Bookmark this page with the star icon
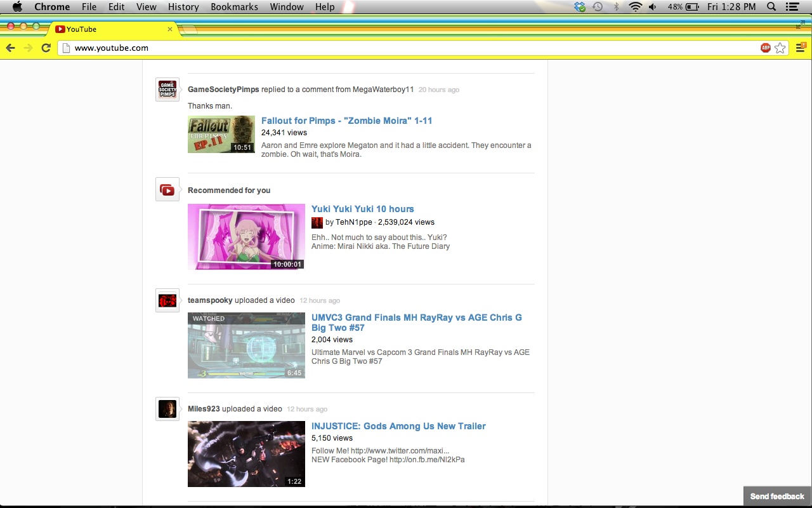 pyautogui.click(x=780, y=48)
